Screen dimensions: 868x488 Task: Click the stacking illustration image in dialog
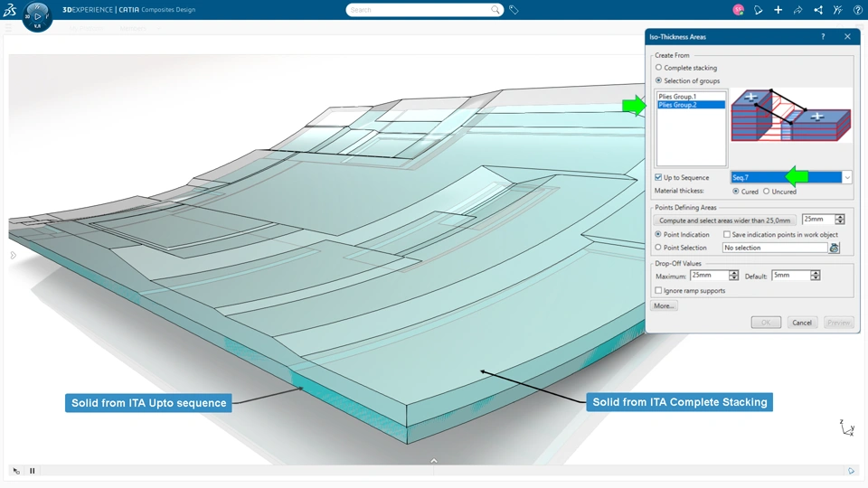[x=791, y=115]
